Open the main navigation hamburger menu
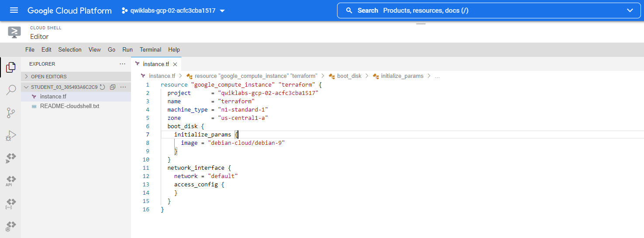 (x=14, y=10)
